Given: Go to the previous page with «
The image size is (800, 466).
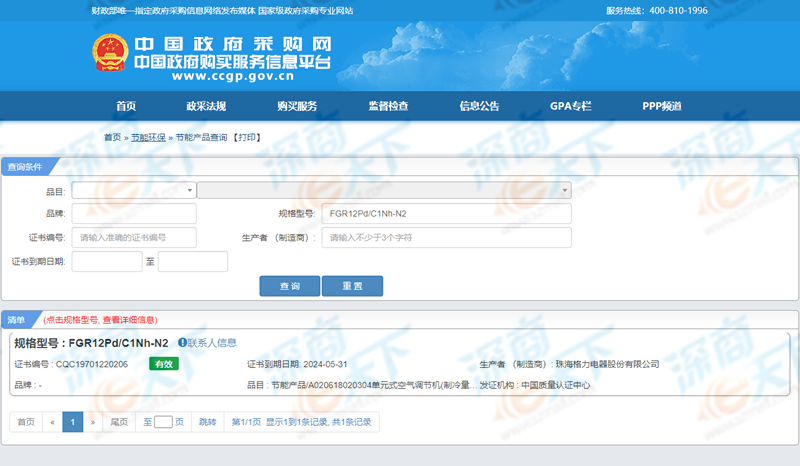Looking at the screenshot, I should tap(53, 422).
